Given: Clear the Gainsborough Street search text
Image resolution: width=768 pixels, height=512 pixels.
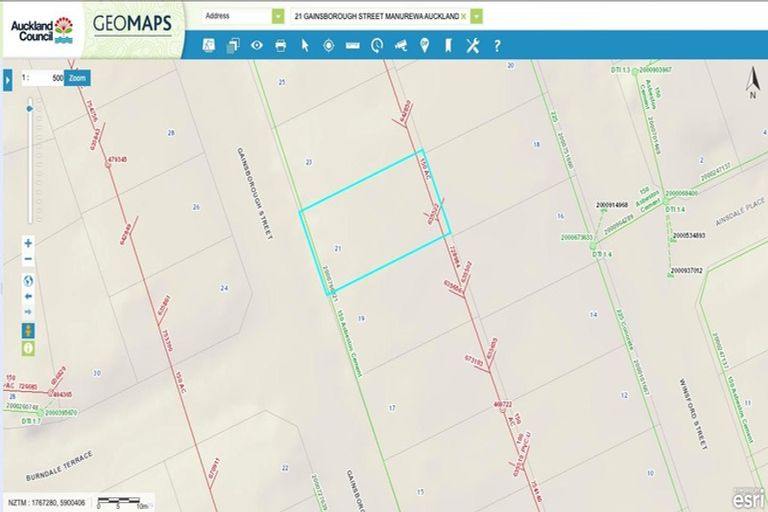Looking at the screenshot, I should tap(464, 17).
